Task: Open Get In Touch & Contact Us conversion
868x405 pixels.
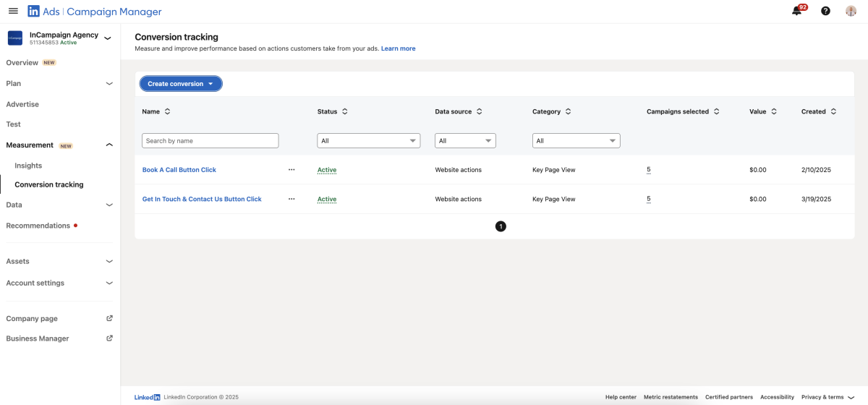Action: coord(202,199)
